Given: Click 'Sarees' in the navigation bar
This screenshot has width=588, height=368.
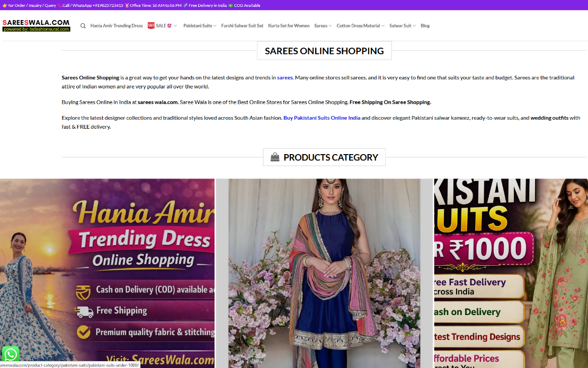Looking at the screenshot, I should pyautogui.click(x=320, y=26).
